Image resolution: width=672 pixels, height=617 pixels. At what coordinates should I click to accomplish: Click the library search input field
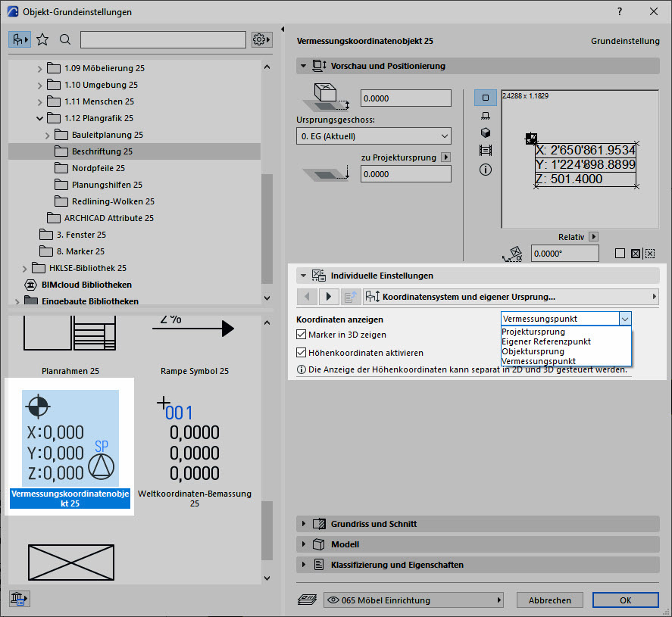pyautogui.click(x=163, y=40)
